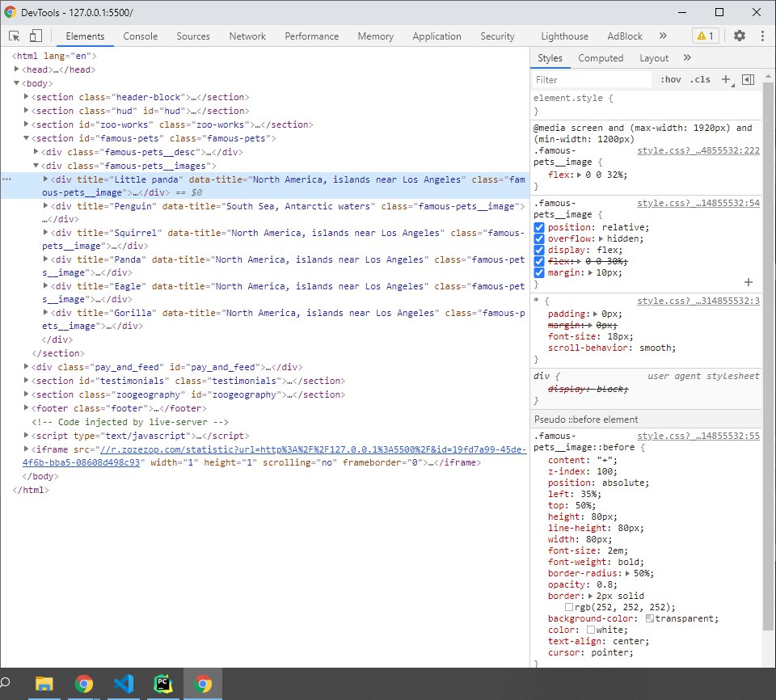This screenshot has width=776, height=700.
Task: Switch to the Console tab
Action: coord(140,36)
